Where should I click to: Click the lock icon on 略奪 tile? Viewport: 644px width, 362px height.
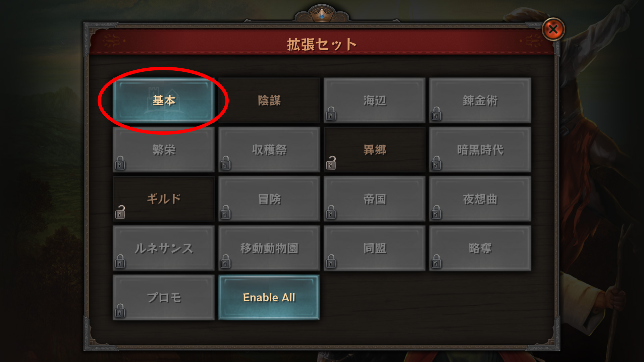point(436,261)
